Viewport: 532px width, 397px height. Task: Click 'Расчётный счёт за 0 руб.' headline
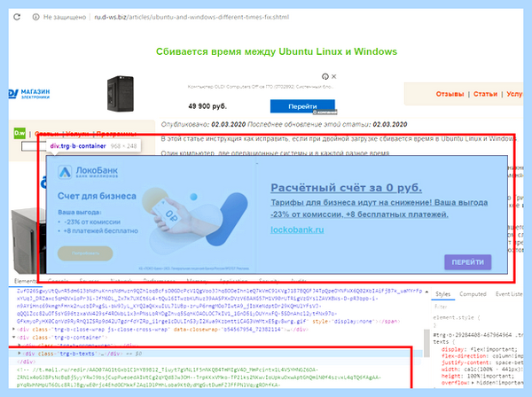click(346, 188)
